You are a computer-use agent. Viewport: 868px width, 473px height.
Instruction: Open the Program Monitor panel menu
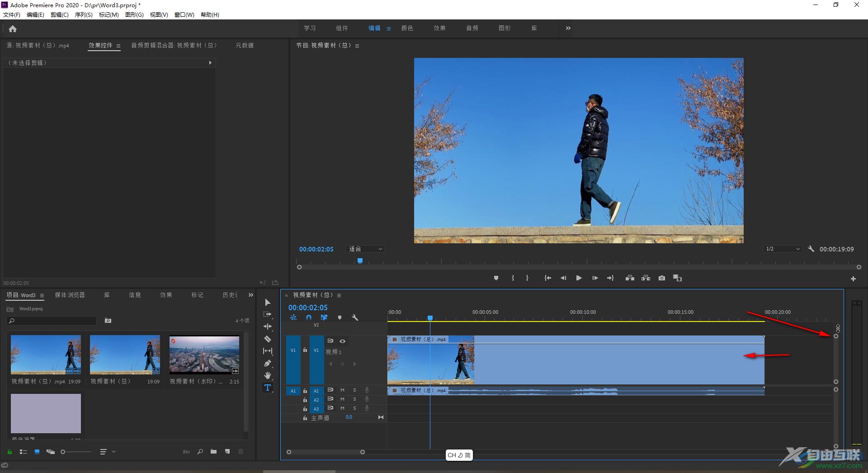pyautogui.click(x=357, y=46)
